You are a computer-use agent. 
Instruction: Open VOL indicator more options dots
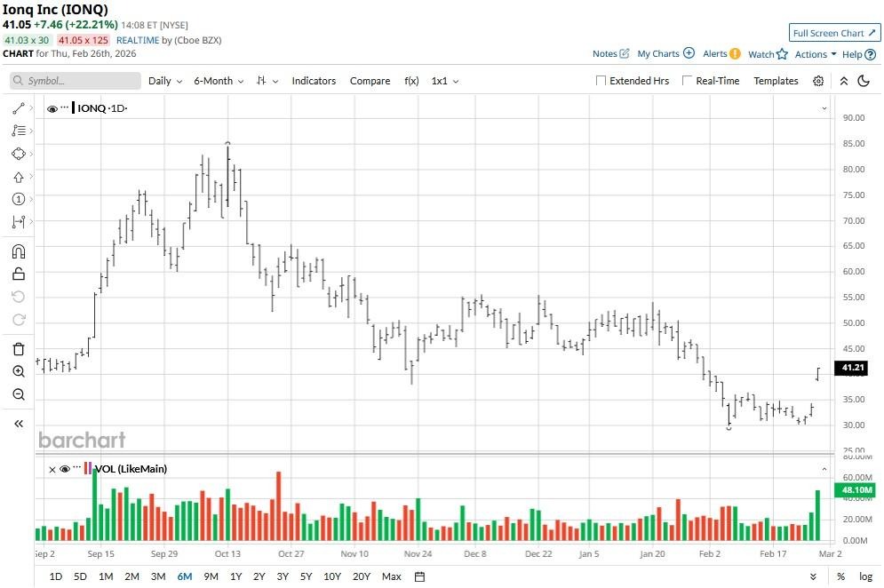(x=77, y=467)
